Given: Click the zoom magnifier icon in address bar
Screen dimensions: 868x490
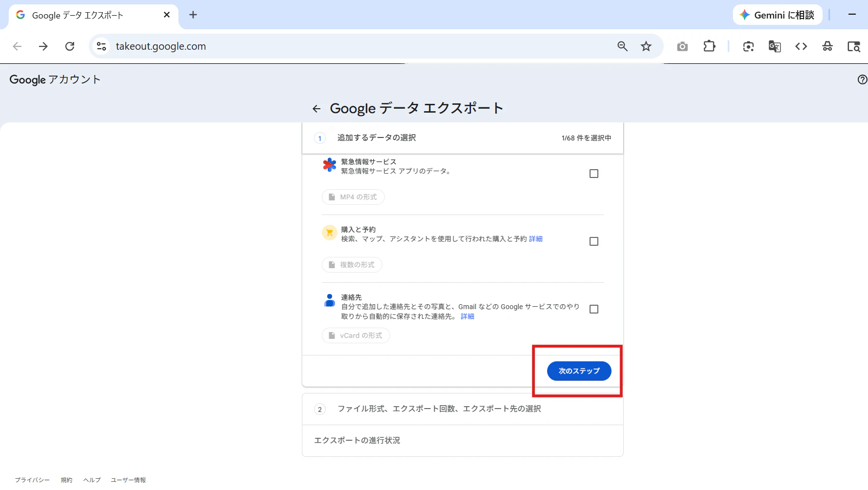Looking at the screenshot, I should click(x=622, y=46).
